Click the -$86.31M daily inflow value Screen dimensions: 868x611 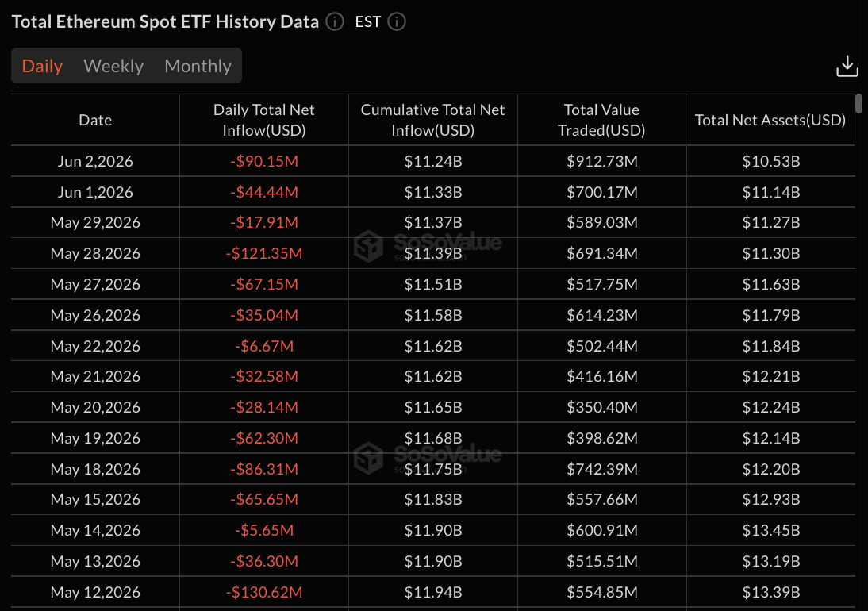click(x=264, y=469)
